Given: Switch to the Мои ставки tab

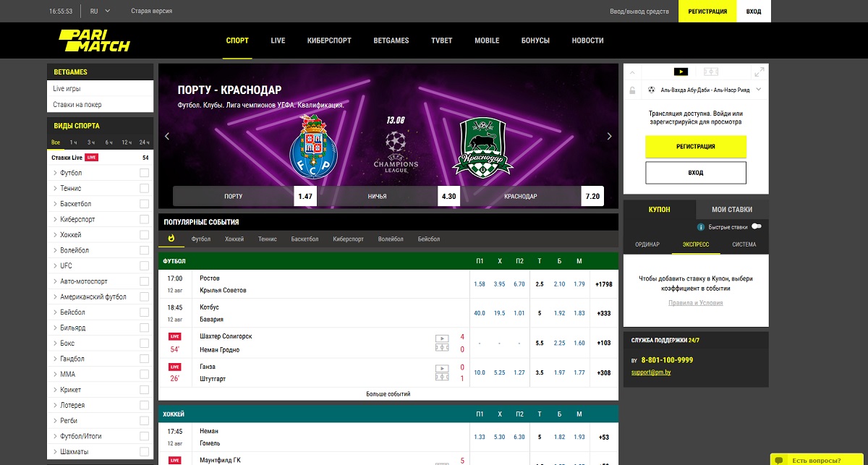Looking at the screenshot, I should 732,209.
